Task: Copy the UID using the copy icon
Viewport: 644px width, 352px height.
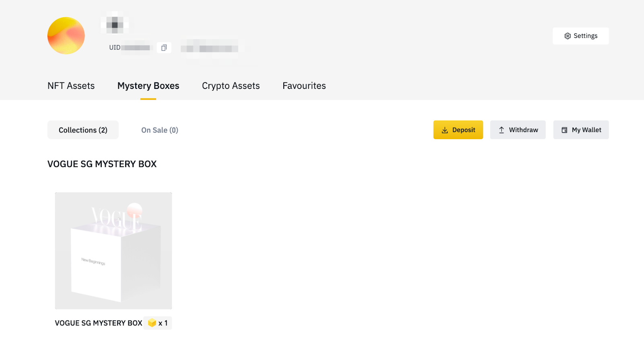Action: [164, 48]
